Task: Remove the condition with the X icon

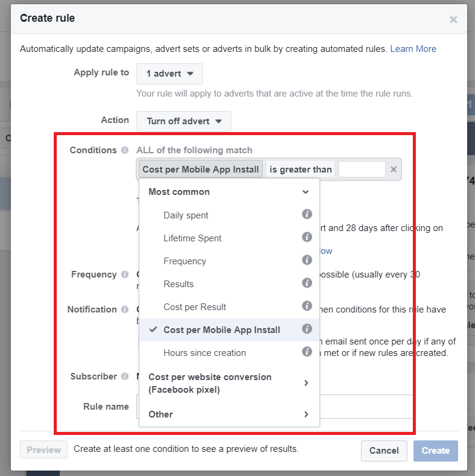Action: tap(394, 170)
